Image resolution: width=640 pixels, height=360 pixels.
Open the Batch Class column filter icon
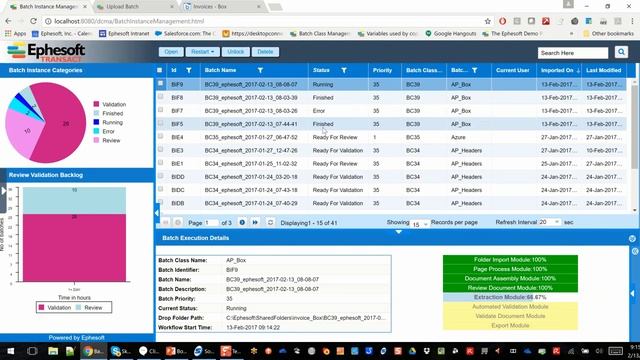(475, 70)
